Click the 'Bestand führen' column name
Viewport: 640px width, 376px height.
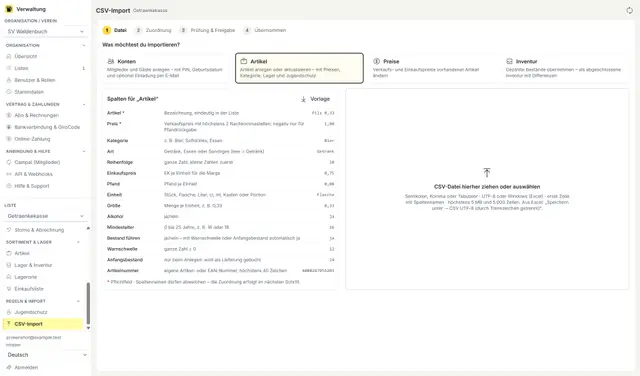pos(123,238)
